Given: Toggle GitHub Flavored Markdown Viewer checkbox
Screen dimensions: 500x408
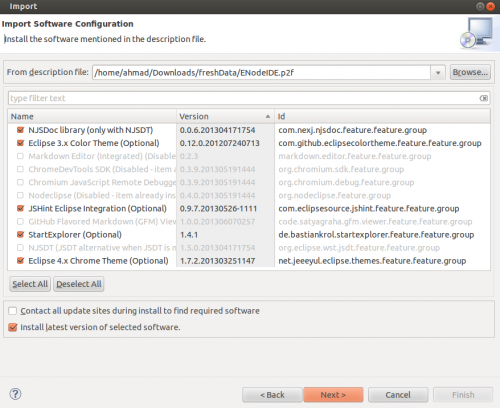Looking at the screenshot, I should click(x=20, y=222).
